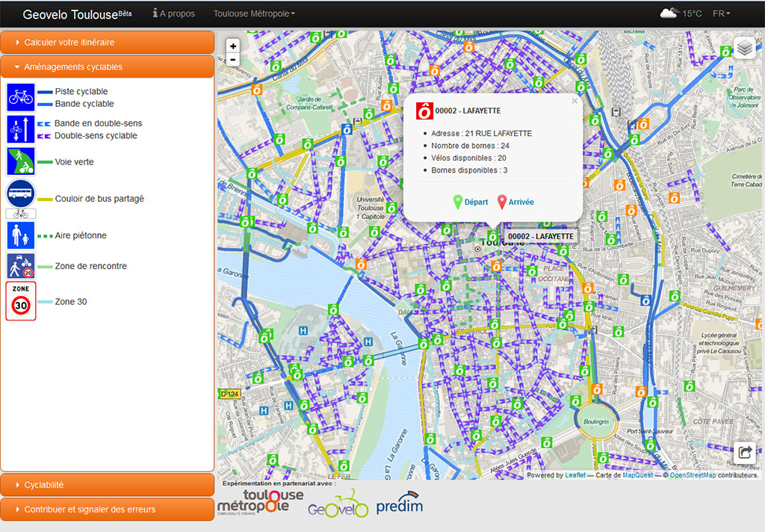Click the Zone de rencontre sign icon
The width and height of the screenshot is (765, 532).
21,266
